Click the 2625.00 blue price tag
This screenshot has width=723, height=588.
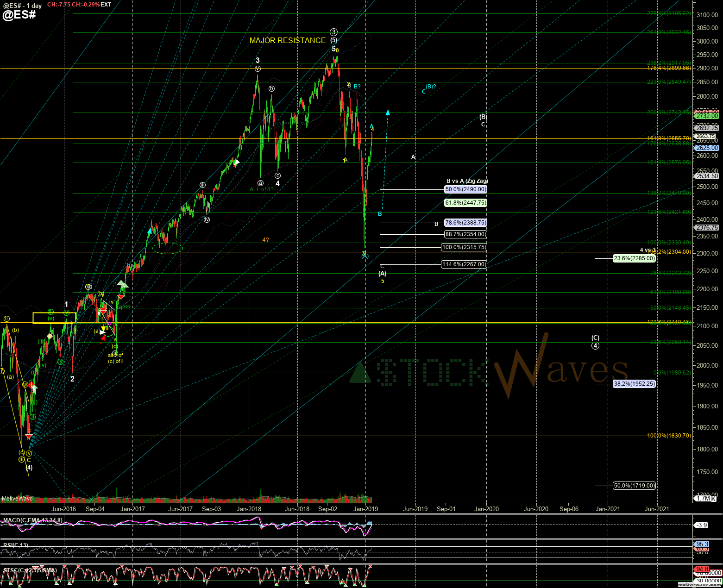click(x=706, y=148)
